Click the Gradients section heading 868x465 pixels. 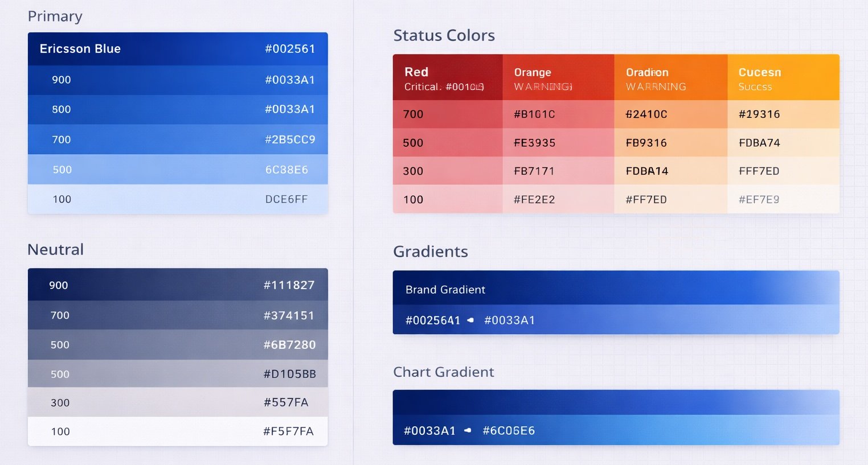(431, 252)
